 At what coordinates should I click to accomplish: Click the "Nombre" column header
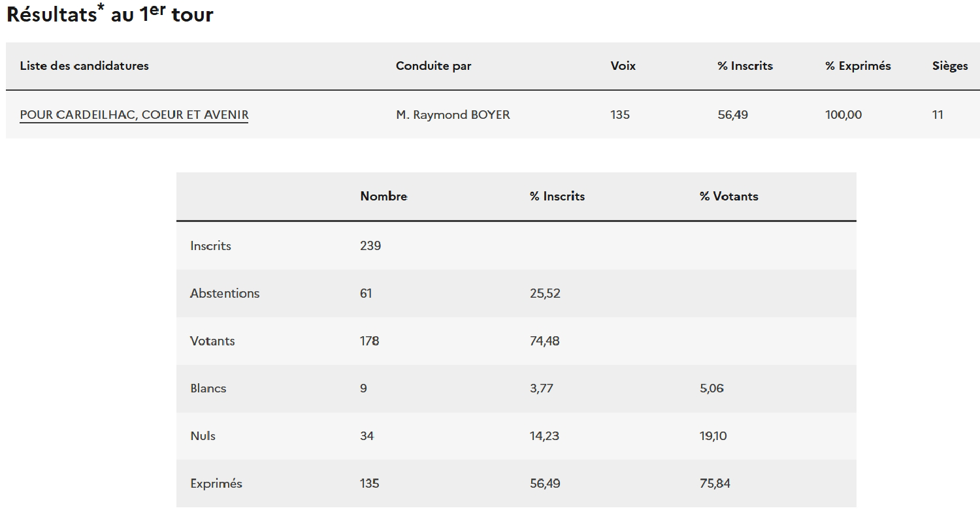[384, 197]
